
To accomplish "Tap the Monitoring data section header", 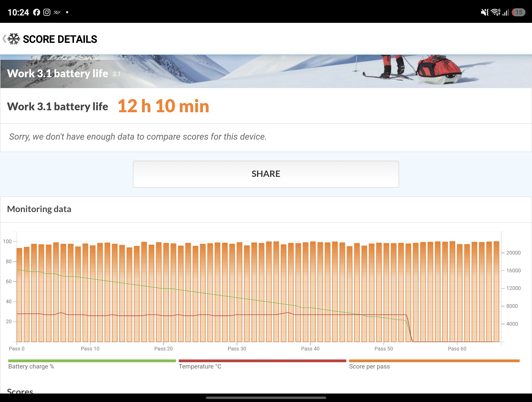I will [39, 209].
